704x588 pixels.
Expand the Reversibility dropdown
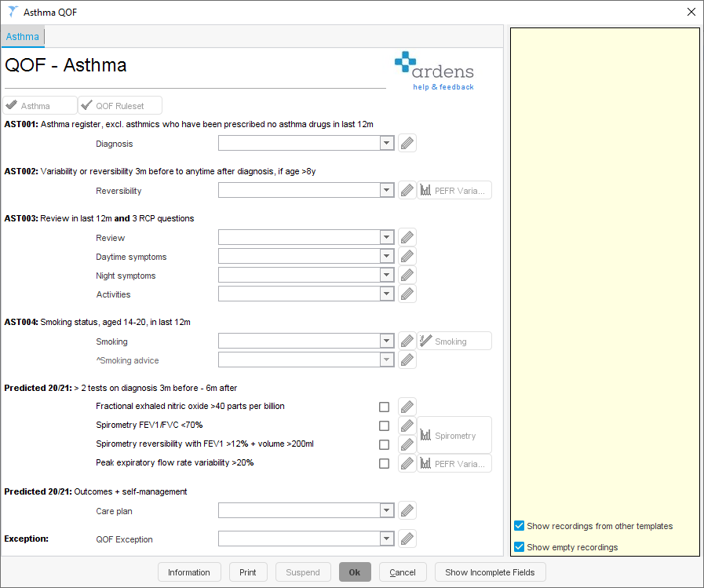pyautogui.click(x=387, y=191)
